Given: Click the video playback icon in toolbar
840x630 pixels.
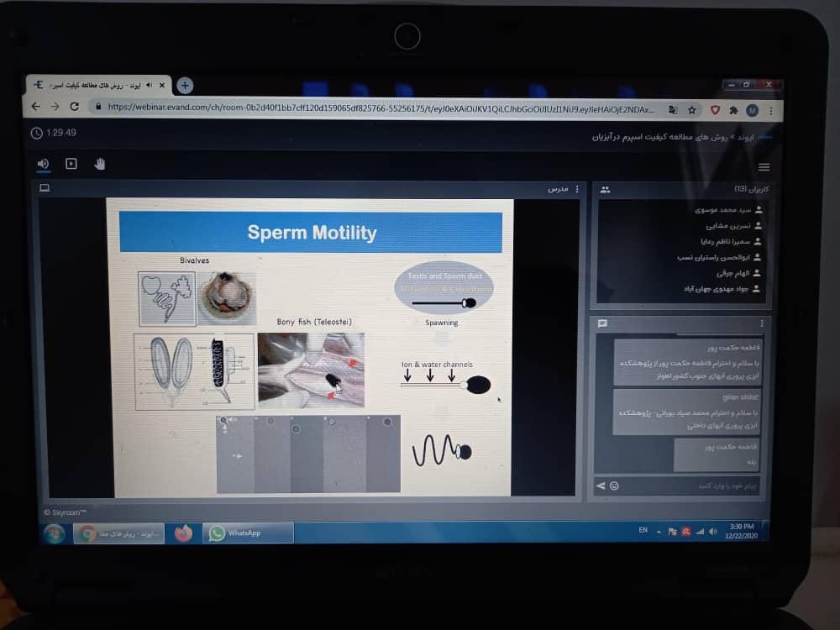Looking at the screenshot, I should click(x=71, y=164).
